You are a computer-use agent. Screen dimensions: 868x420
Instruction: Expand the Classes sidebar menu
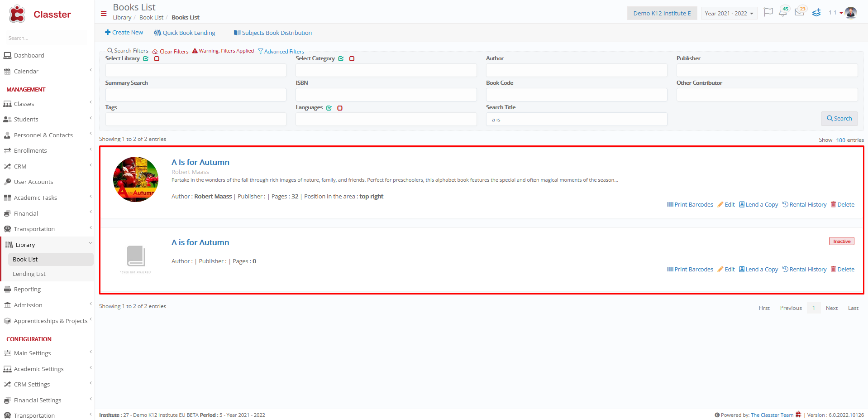(x=47, y=104)
